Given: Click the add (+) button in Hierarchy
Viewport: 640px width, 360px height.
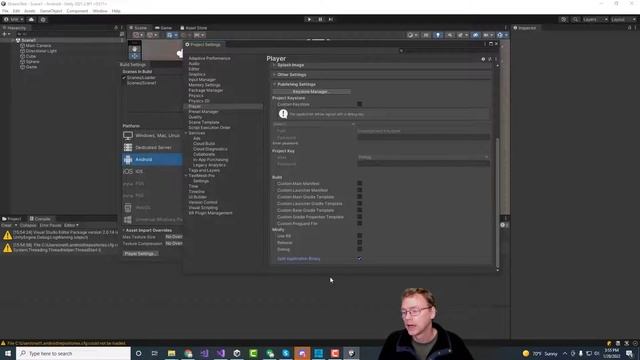Looking at the screenshot, I should coord(6,34).
